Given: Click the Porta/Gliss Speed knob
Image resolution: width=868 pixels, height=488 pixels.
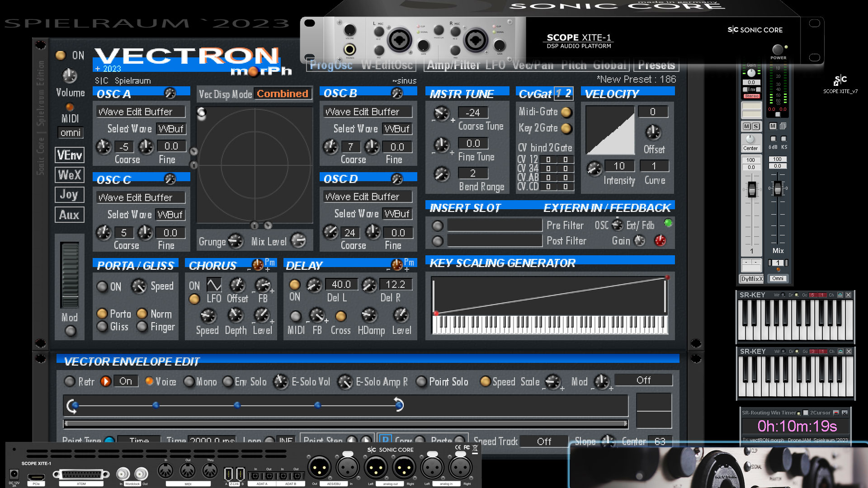Looking at the screenshot, I should 139,286.
